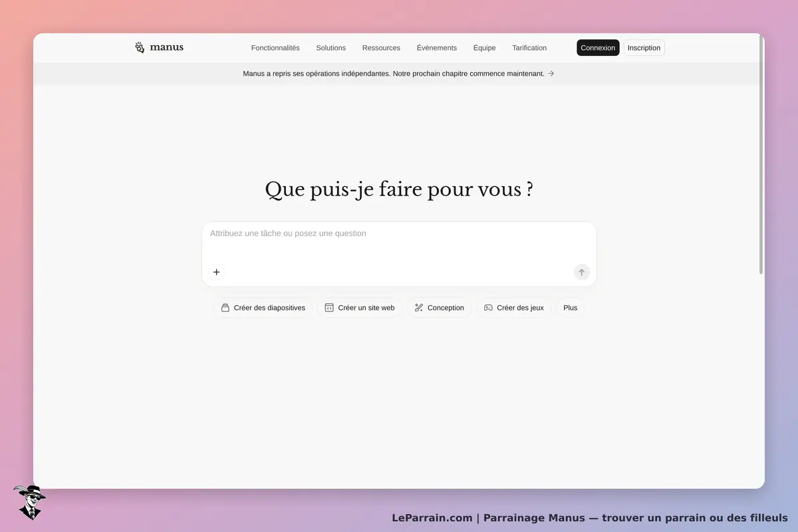Open the Fonctionnalités menu
798x532 pixels.
275,48
